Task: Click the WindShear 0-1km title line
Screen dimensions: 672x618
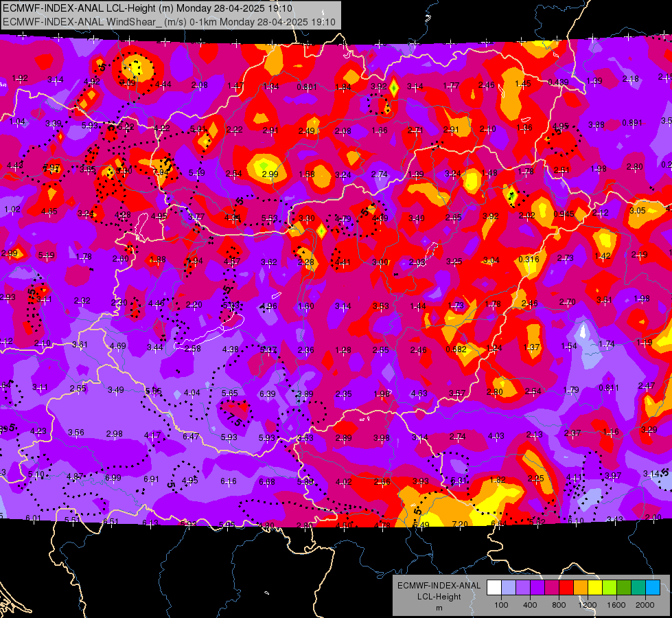Action: 169,22
